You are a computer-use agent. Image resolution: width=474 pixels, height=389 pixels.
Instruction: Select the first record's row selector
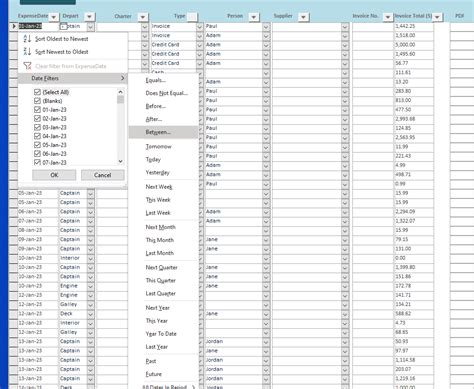tap(13, 26)
